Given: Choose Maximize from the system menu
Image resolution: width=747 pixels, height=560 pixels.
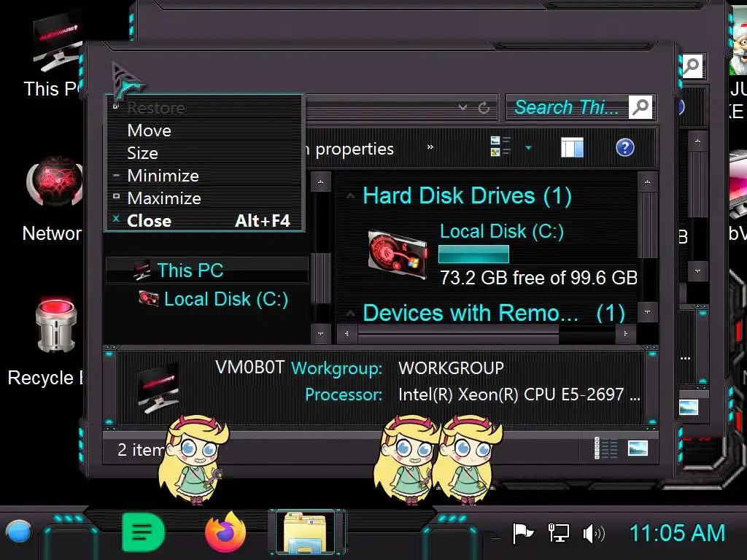Looking at the screenshot, I should click(x=164, y=198).
